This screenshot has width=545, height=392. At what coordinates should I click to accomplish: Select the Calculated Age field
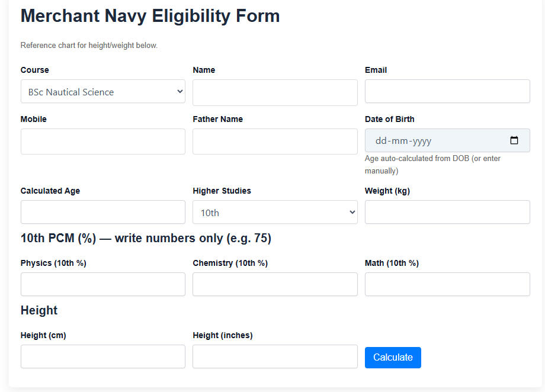coord(102,211)
